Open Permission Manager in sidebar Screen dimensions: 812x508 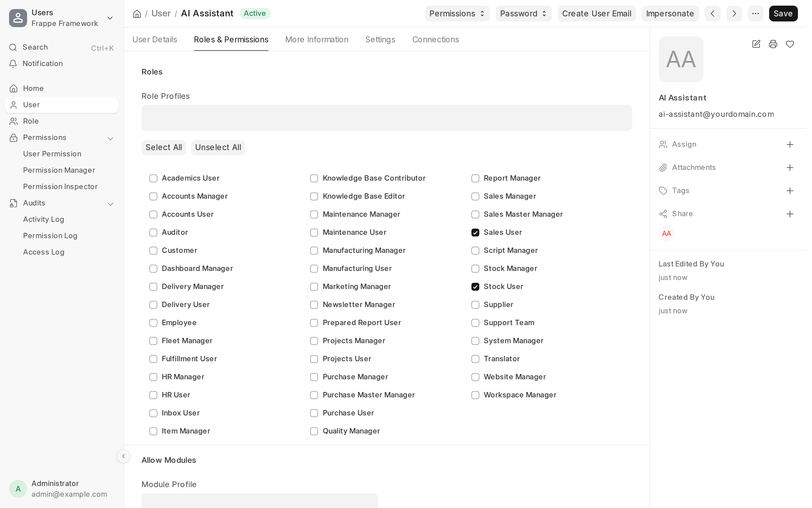click(x=59, y=170)
